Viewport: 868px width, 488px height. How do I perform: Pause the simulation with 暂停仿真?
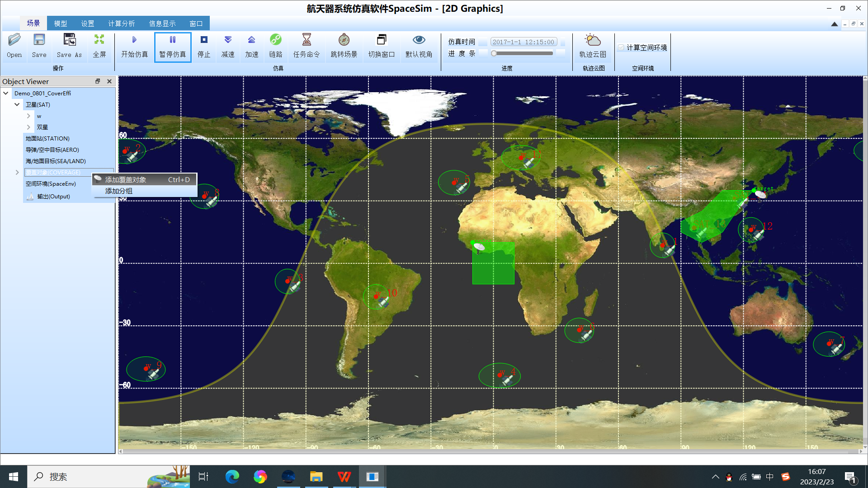coord(173,47)
